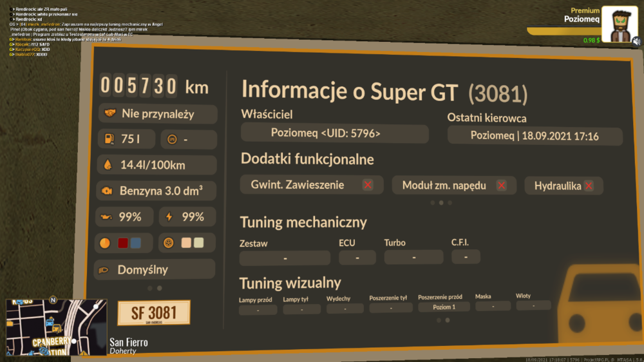Select third page dot under Dodatki funkcjonalne
Image resolution: width=644 pixels, height=362 pixels.
pyautogui.click(x=450, y=202)
